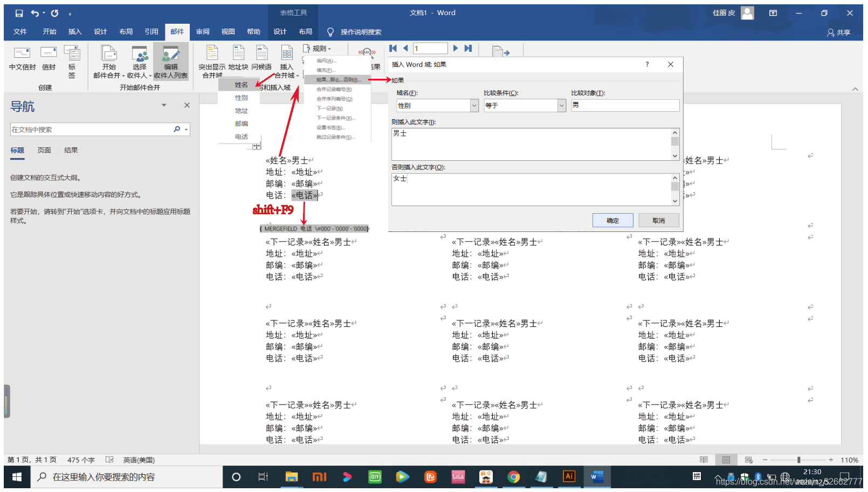Open Adobe Illustrator from the taskbar

click(568, 477)
